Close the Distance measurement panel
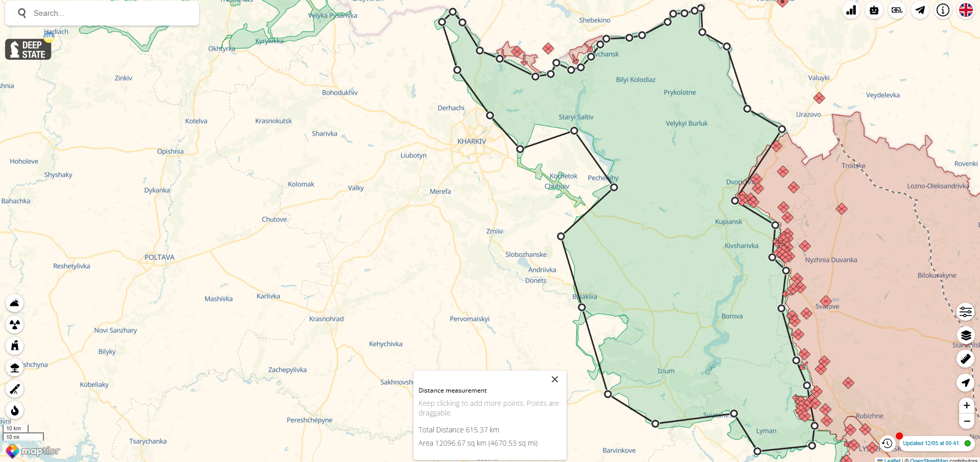The image size is (980, 462). [x=555, y=379]
